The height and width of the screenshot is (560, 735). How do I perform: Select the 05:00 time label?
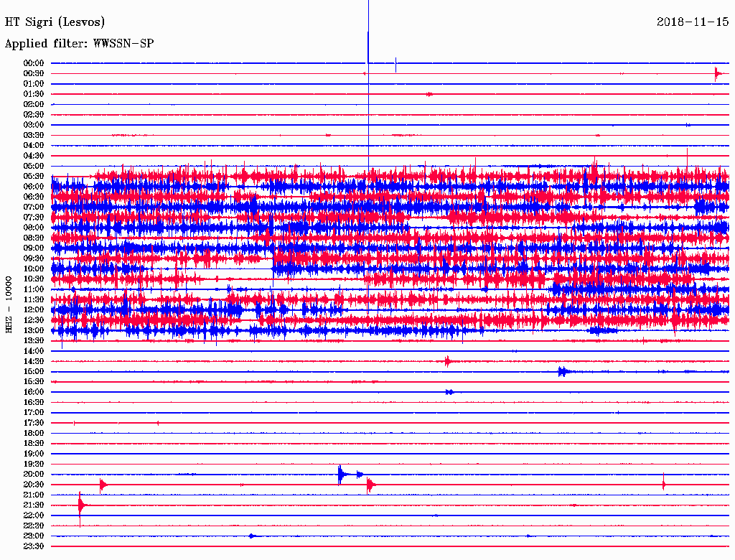point(34,166)
